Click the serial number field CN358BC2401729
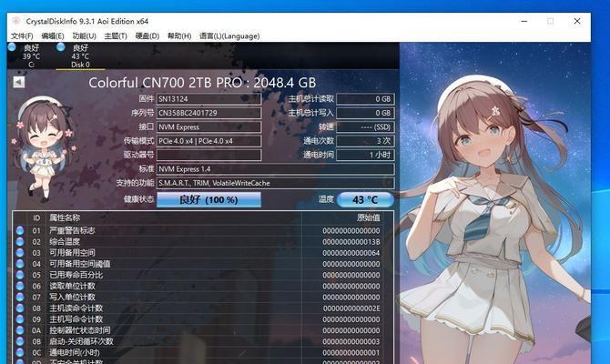 click(208, 113)
